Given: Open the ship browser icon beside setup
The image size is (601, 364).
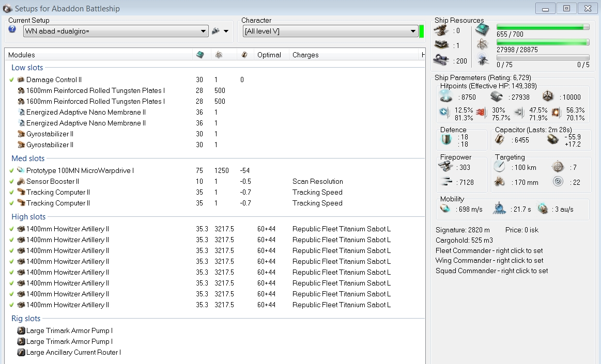Looking at the screenshot, I should coord(216,31).
